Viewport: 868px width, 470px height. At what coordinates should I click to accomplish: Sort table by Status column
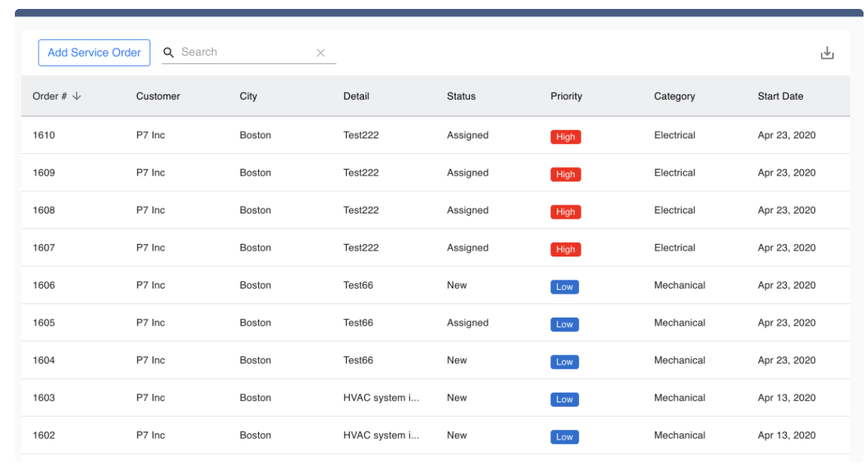(461, 96)
